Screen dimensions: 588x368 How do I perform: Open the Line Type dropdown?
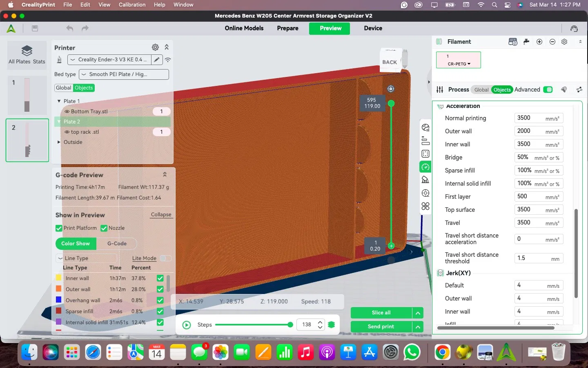tap(87, 258)
